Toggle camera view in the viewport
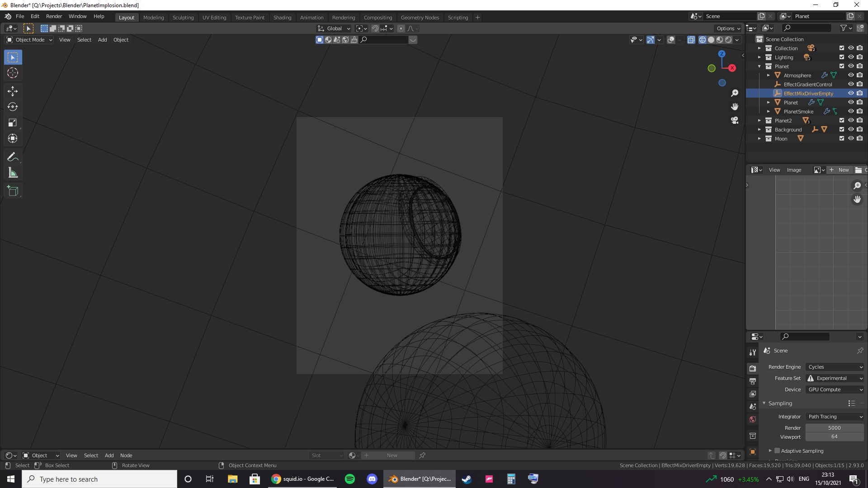This screenshot has width=868, height=488. pos(735,121)
